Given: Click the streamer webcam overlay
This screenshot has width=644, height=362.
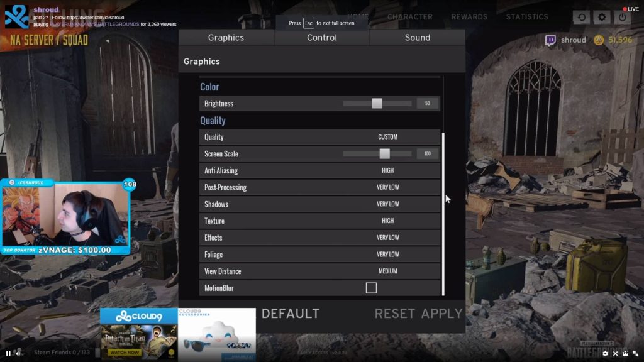Looking at the screenshot, I should (x=65, y=217).
